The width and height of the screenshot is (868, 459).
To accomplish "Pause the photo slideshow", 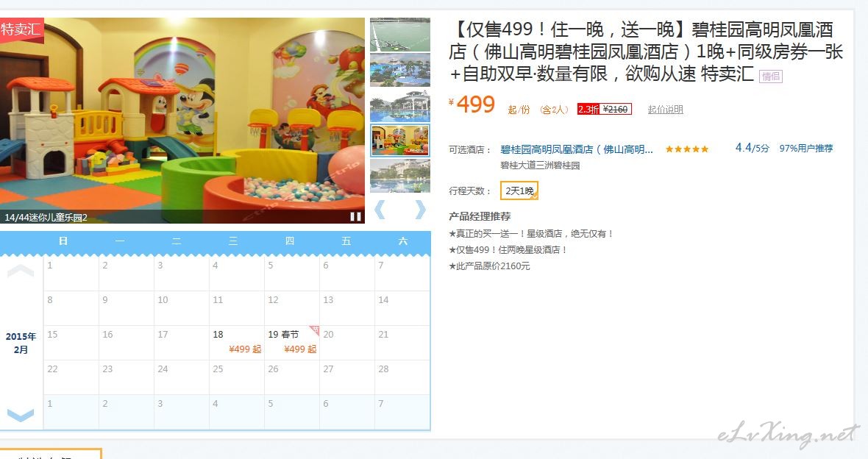I will (x=355, y=216).
